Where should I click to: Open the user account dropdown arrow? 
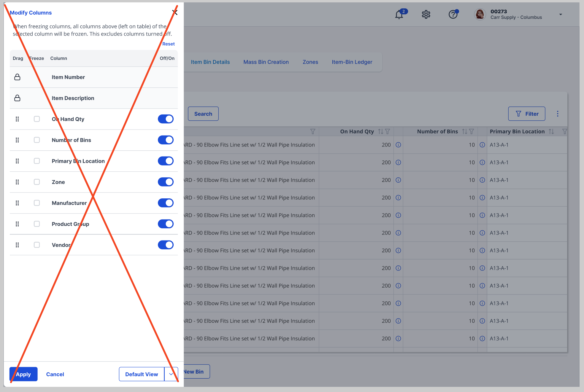coord(561,15)
